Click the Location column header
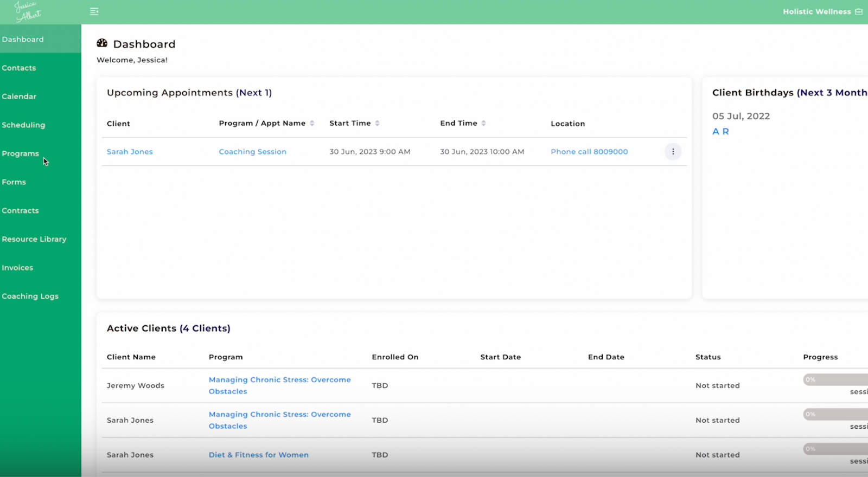The width and height of the screenshot is (868, 477). pyautogui.click(x=568, y=124)
